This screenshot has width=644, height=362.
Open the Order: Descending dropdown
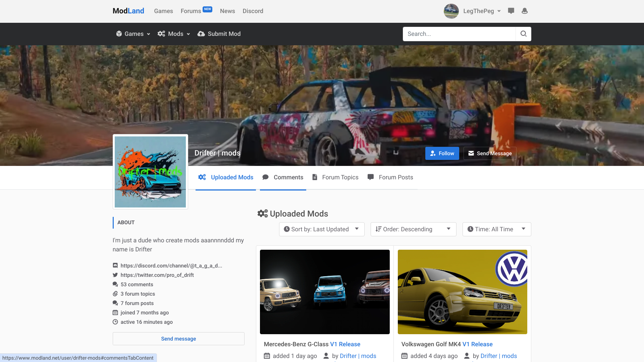pyautogui.click(x=413, y=229)
